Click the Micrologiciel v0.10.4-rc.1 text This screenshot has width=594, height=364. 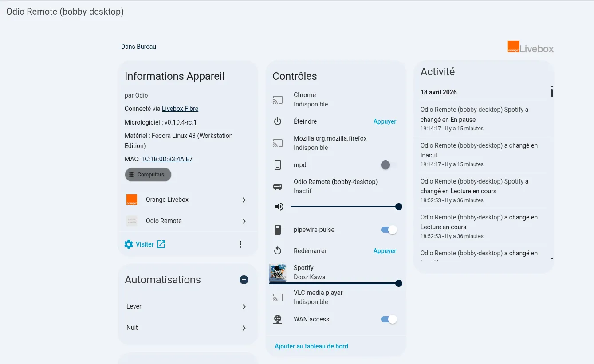pos(161,122)
